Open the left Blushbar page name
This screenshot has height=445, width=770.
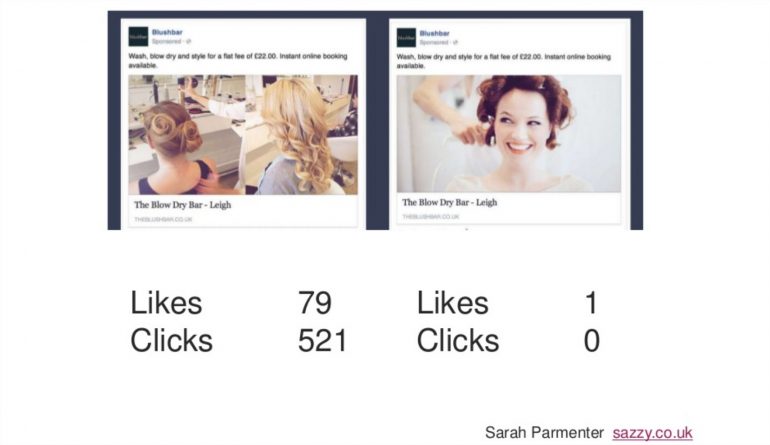[x=167, y=32]
